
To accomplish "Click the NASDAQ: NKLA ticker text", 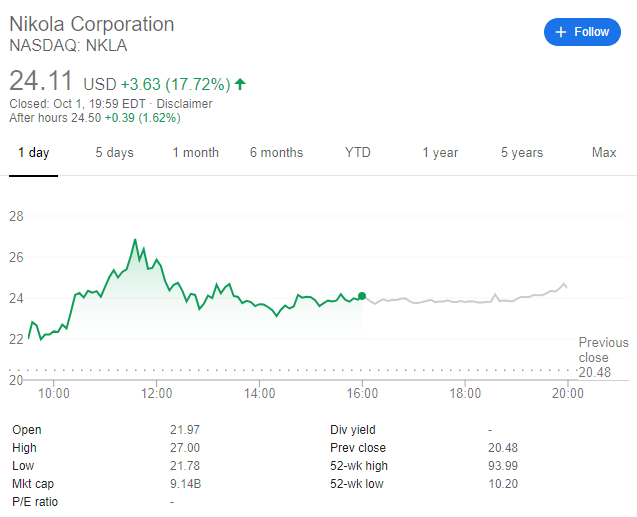I will [x=68, y=45].
